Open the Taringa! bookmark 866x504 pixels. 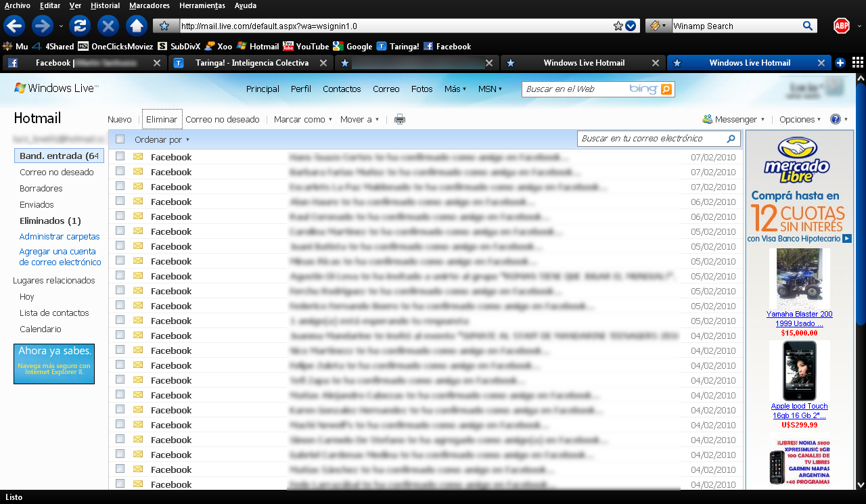tap(398, 47)
